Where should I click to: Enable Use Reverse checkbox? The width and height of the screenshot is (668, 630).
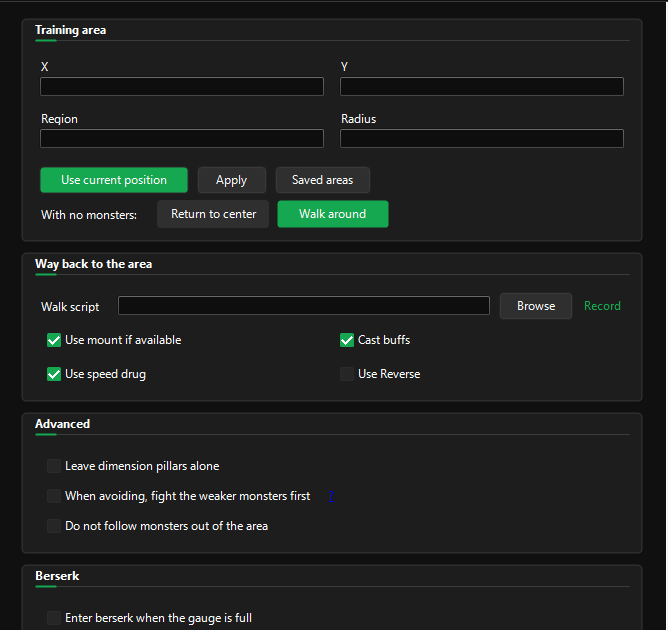point(347,374)
